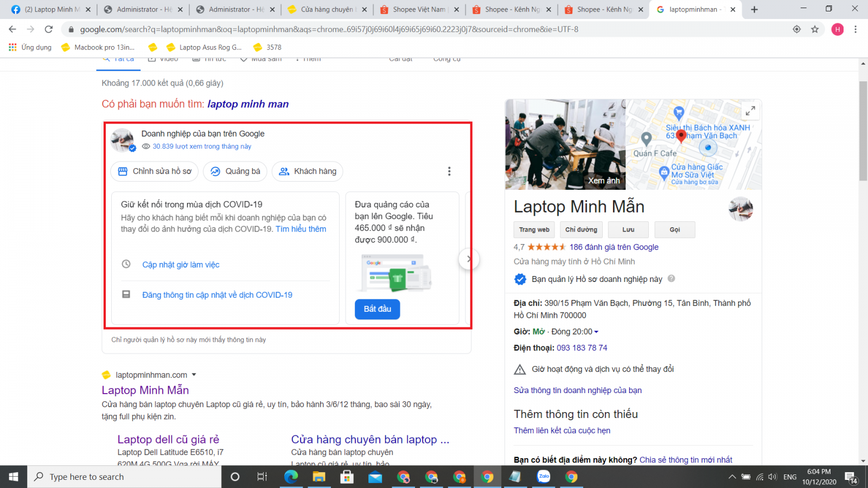Viewport: 868px width, 488px height.
Task: Open Chrome profile avatar H
Action: pyautogui.click(x=838, y=29)
